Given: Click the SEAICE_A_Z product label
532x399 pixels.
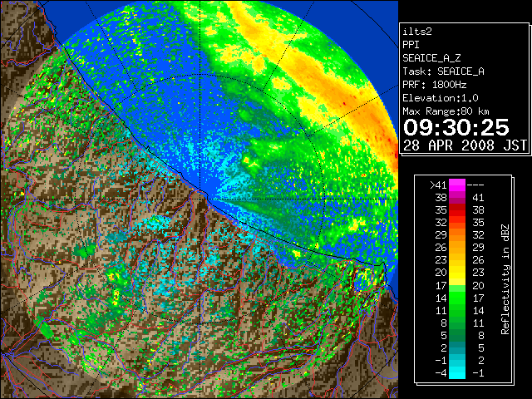Looking at the screenshot, I should click(431, 58).
